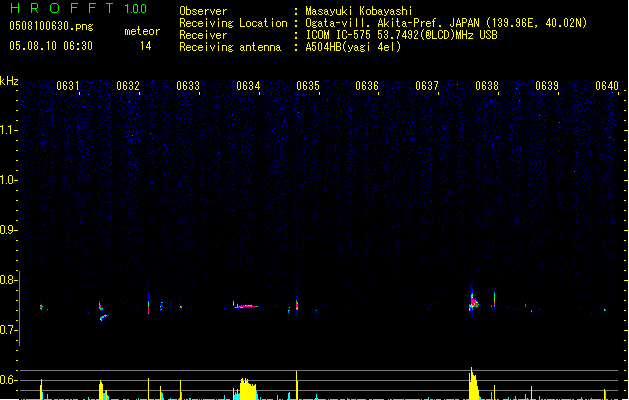
Task: Select the A504HB(yagi 4el) antenna value
Action: click(x=353, y=47)
